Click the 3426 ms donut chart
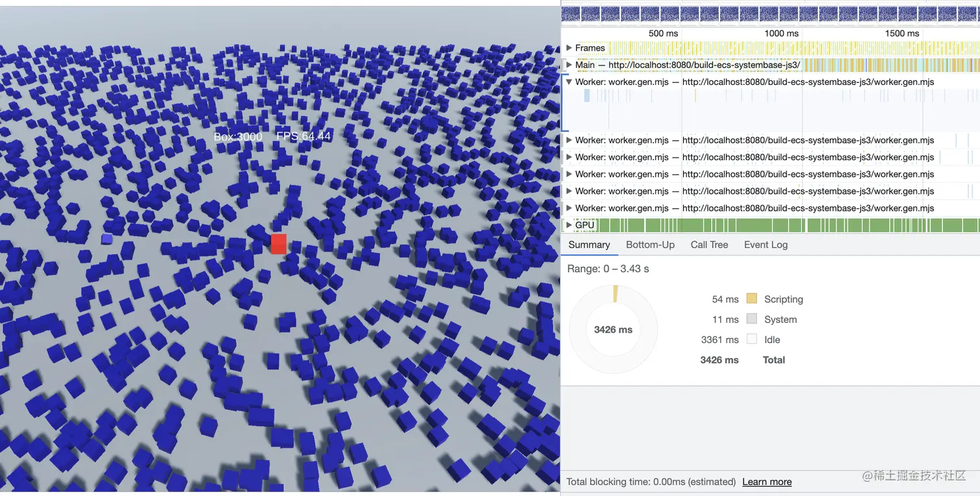Screen dimensions: 980x496 (x=613, y=329)
